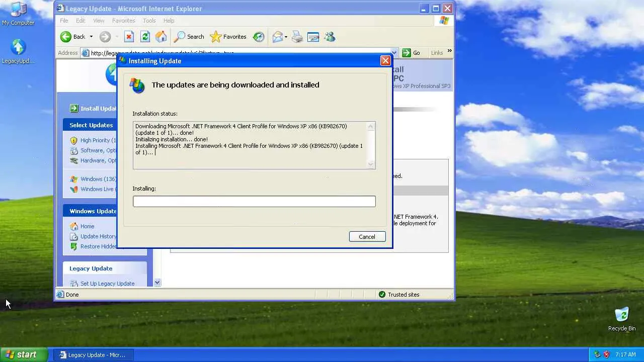Click the Windows Live icon in sidebar
644x362 pixels.
[x=74, y=190]
